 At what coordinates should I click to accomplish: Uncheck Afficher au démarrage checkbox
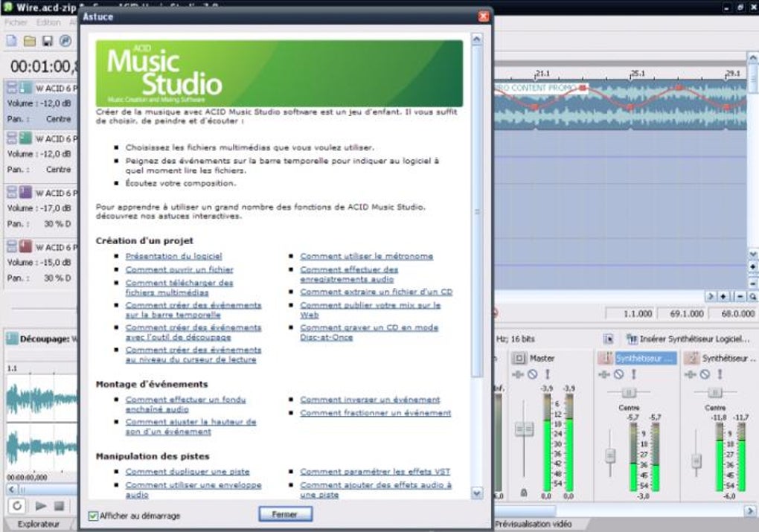(x=93, y=516)
